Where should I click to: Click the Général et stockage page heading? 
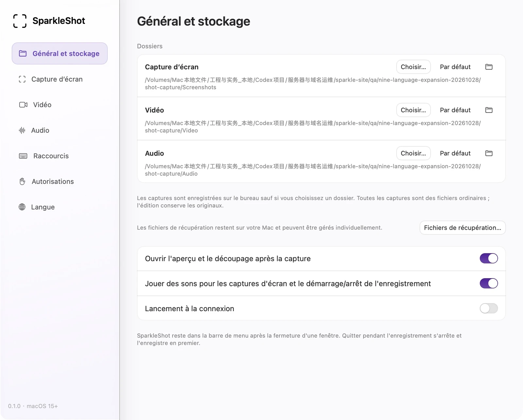coord(194,21)
